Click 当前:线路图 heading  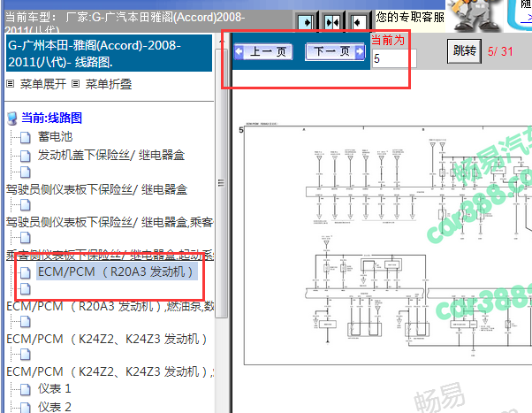(51, 118)
